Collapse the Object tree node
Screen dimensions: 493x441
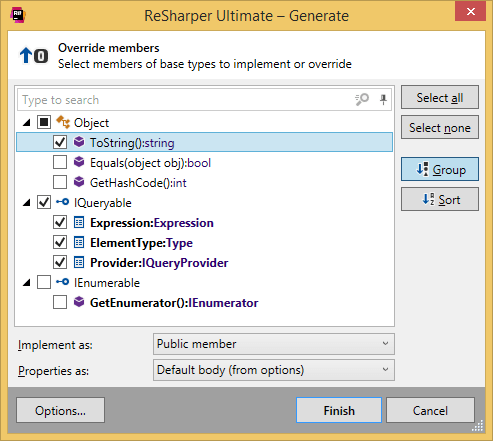point(27,123)
